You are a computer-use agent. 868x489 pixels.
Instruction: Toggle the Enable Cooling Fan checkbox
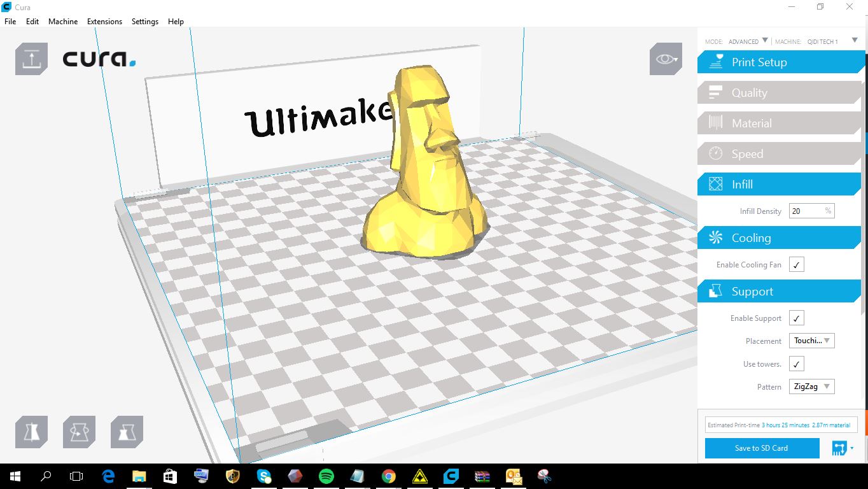[797, 264]
